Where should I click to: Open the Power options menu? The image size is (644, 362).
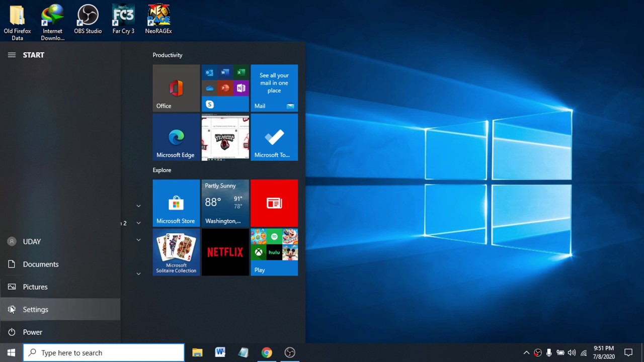click(x=60, y=332)
